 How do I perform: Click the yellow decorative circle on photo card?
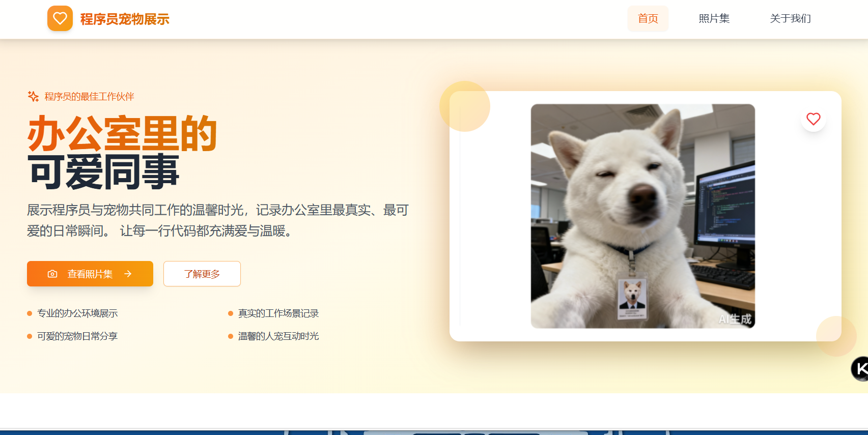(x=464, y=106)
